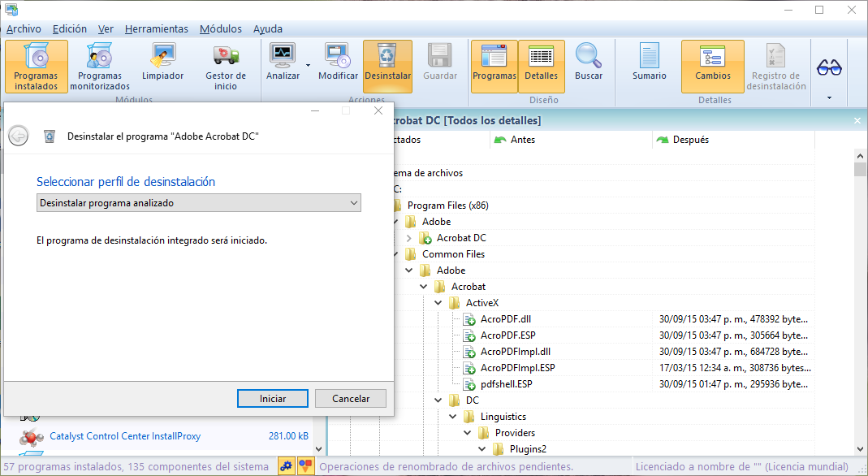The height and width of the screenshot is (476, 868).
Task: Collapse the Acrobat folder node
Action: point(424,287)
